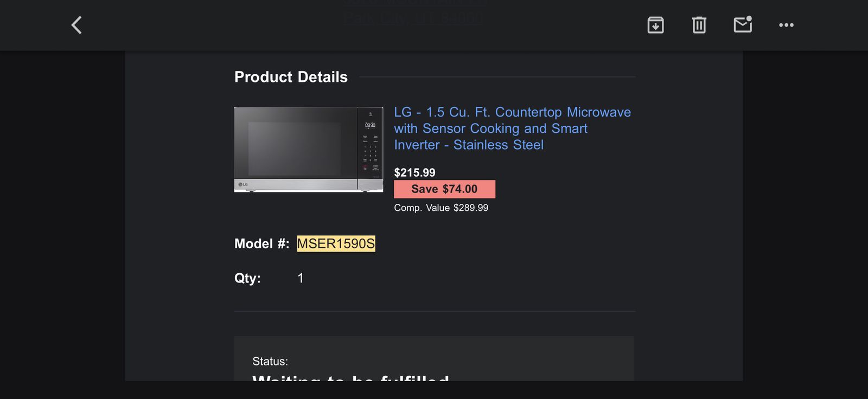Click the Status label
868x399 pixels.
(270, 362)
